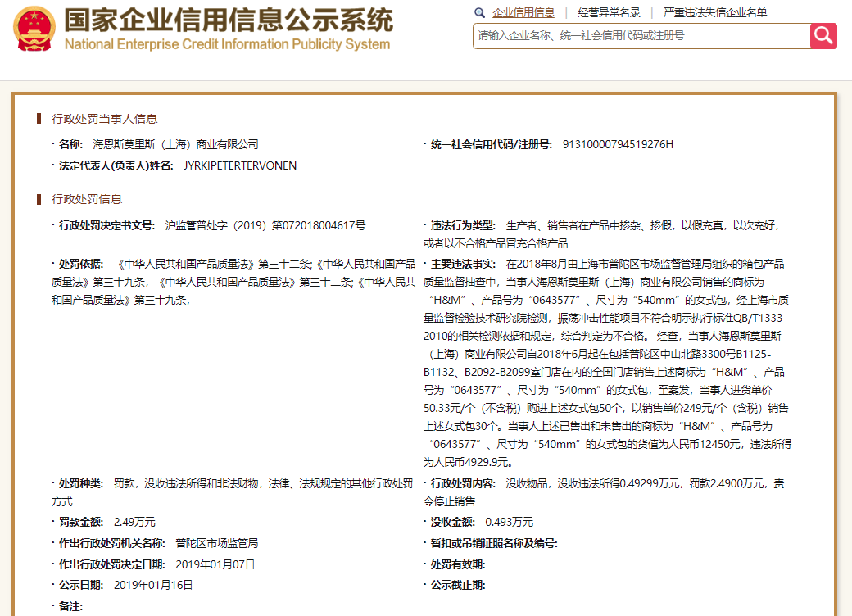The width and height of the screenshot is (852, 616).
Task: Click the National Enterprise Credit Information Publicity System subtitle
Action: click(227, 44)
